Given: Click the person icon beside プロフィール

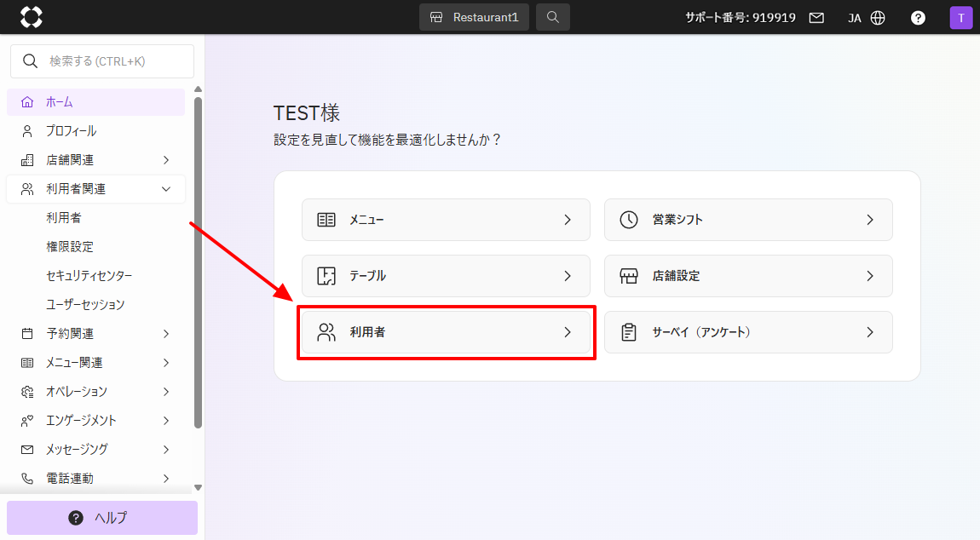Looking at the screenshot, I should (x=27, y=130).
